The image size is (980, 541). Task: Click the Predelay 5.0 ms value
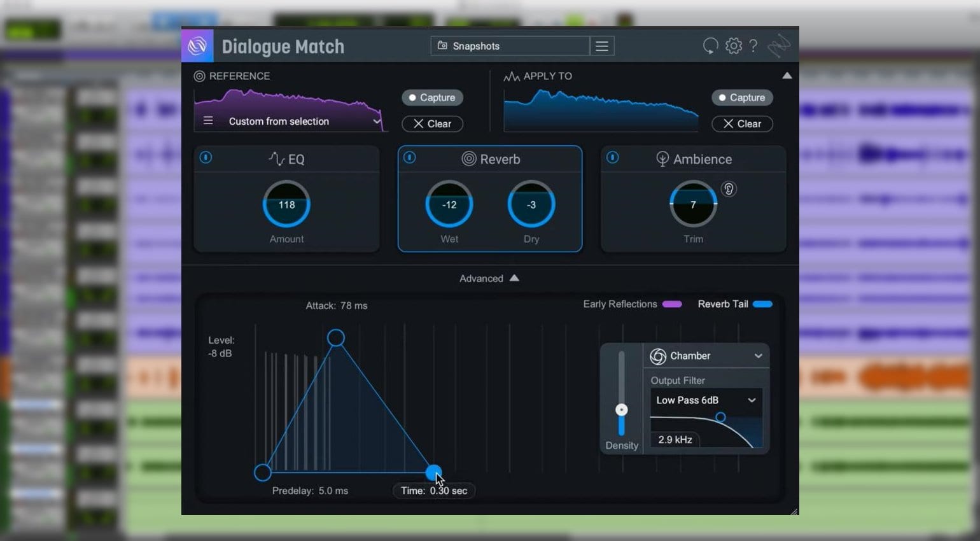[x=310, y=491]
